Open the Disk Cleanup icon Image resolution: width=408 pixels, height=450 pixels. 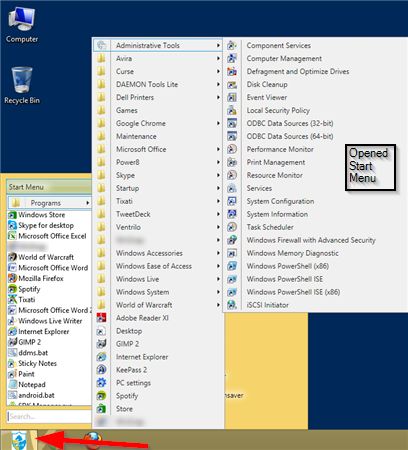pyautogui.click(x=232, y=84)
